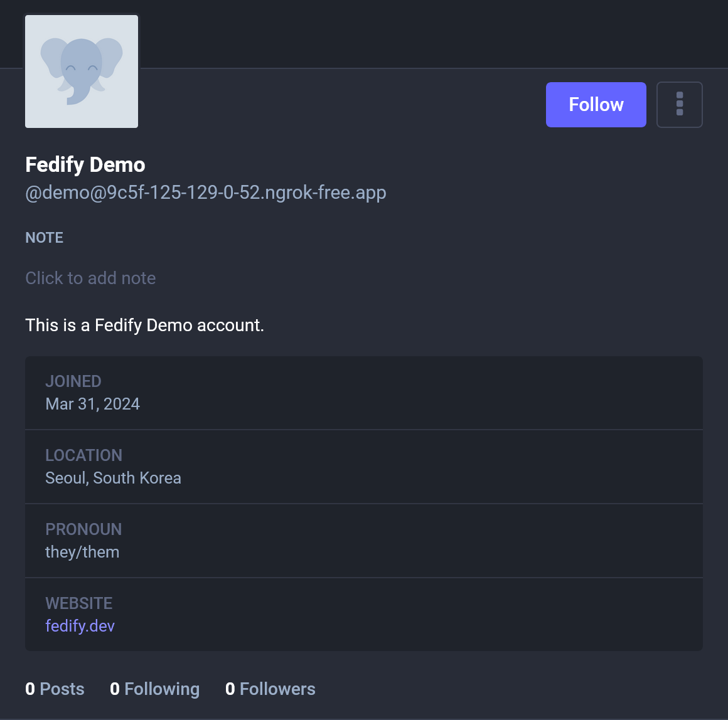Select the profile handle @demo address

coord(205,193)
